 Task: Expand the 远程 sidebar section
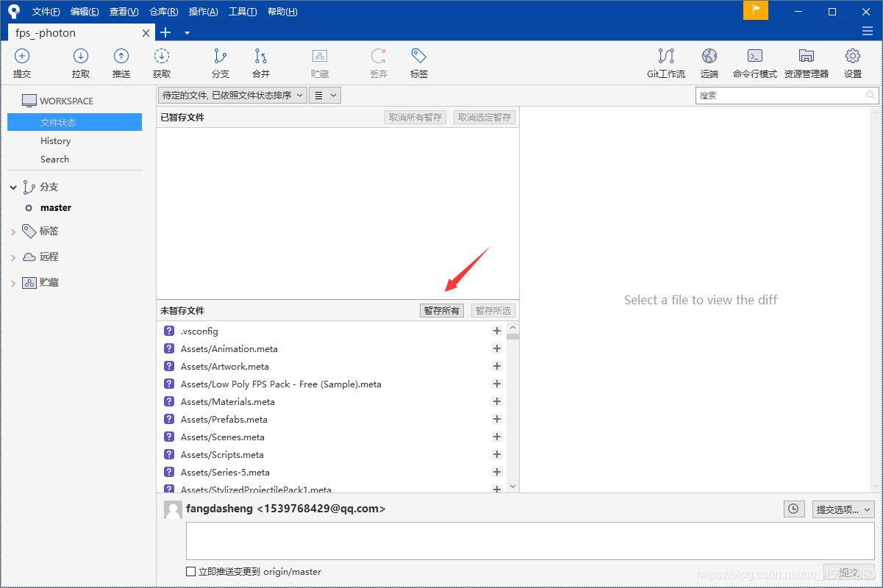pos(13,257)
